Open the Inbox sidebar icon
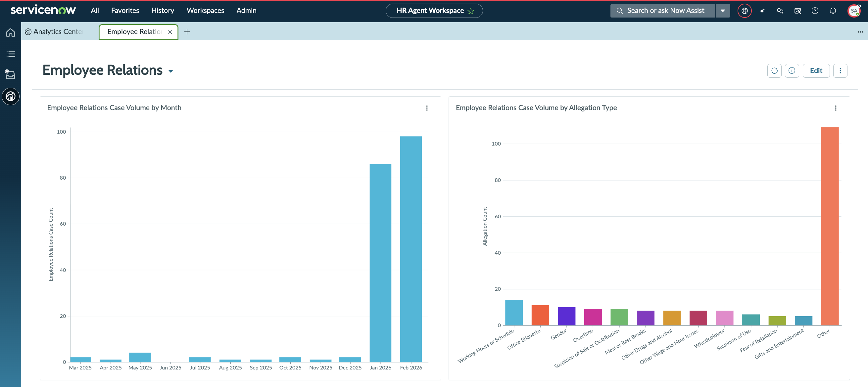868x387 pixels. point(11,74)
